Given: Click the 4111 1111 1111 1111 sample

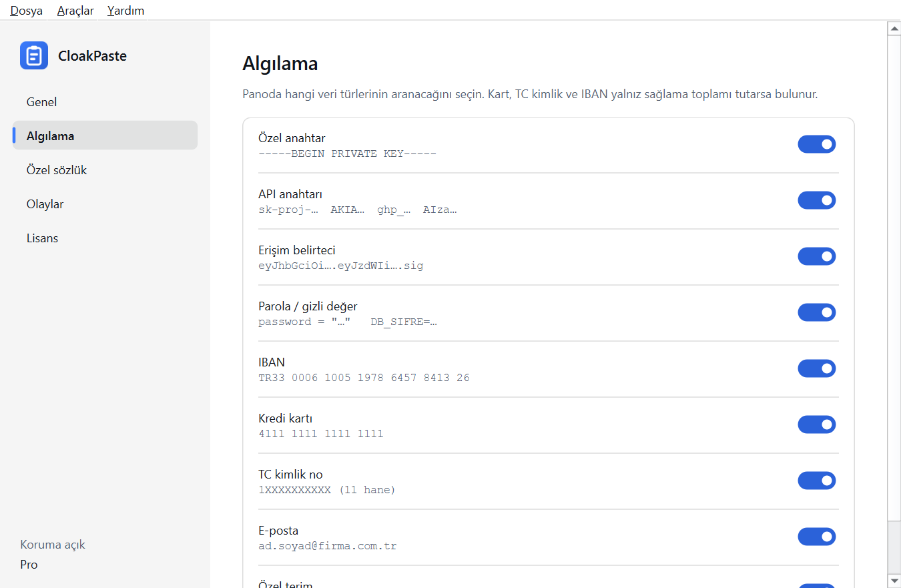Looking at the screenshot, I should pyautogui.click(x=321, y=434).
